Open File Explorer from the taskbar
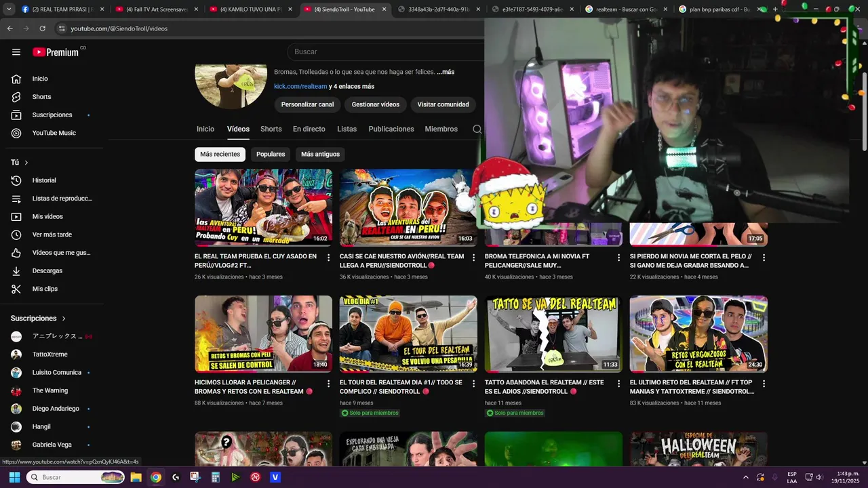Screen dimensions: 868x488 click(136, 477)
